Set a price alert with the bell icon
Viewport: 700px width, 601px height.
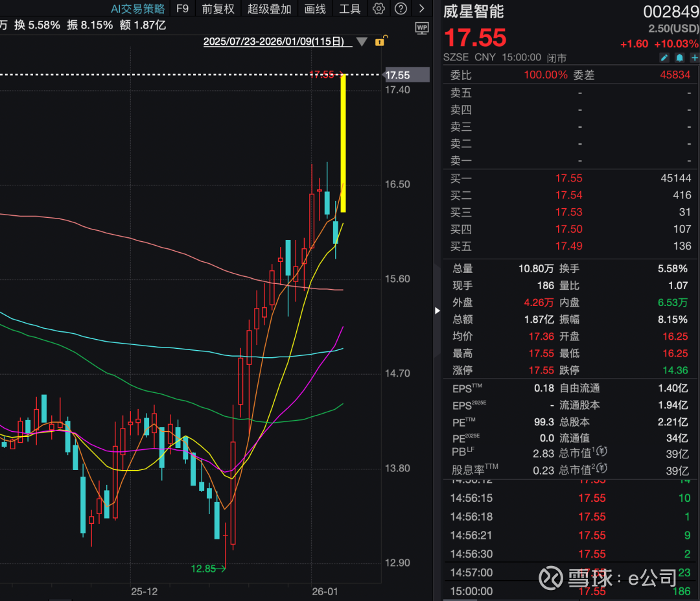point(679,58)
